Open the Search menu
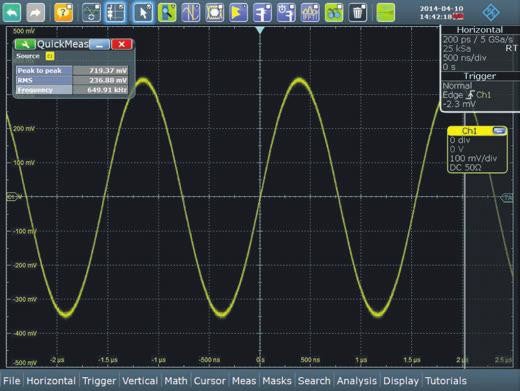Image resolution: width=520 pixels, height=391 pixels. (314, 381)
